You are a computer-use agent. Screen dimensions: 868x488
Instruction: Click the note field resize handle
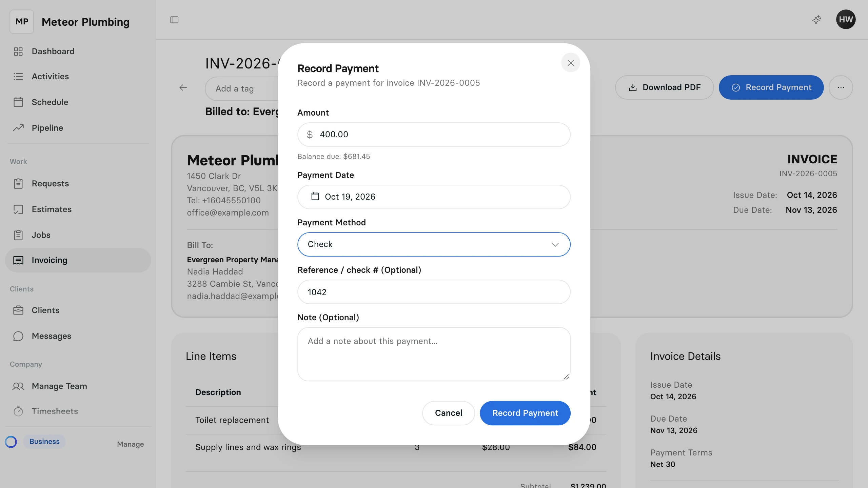click(566, 377)
